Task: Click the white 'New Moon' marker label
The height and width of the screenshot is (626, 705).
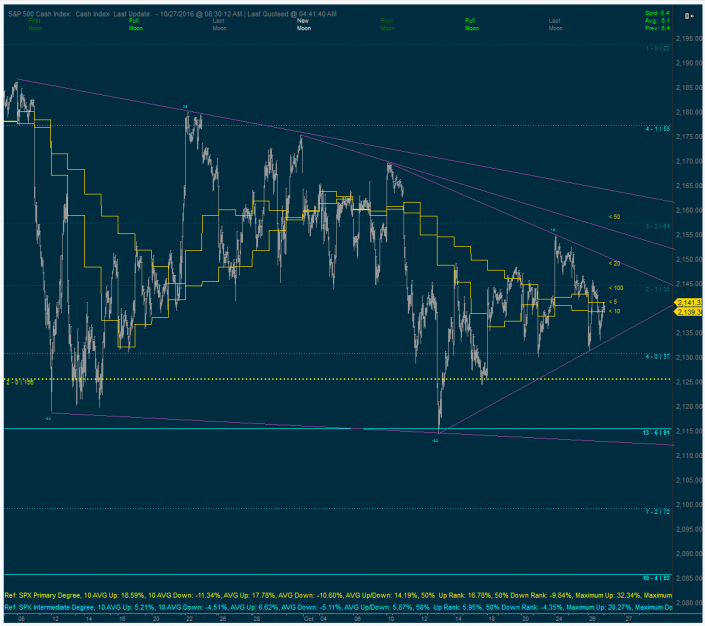Action: 303,24
